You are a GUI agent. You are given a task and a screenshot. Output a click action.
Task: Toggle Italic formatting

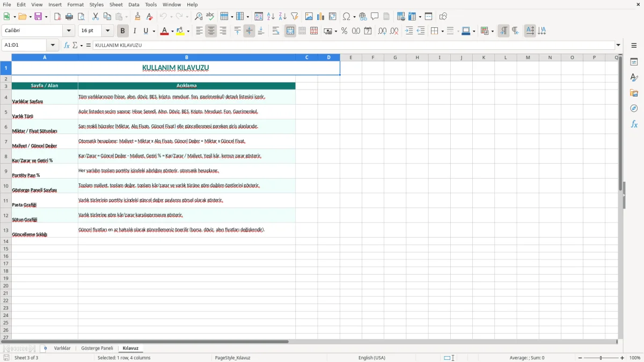[135, 31]
